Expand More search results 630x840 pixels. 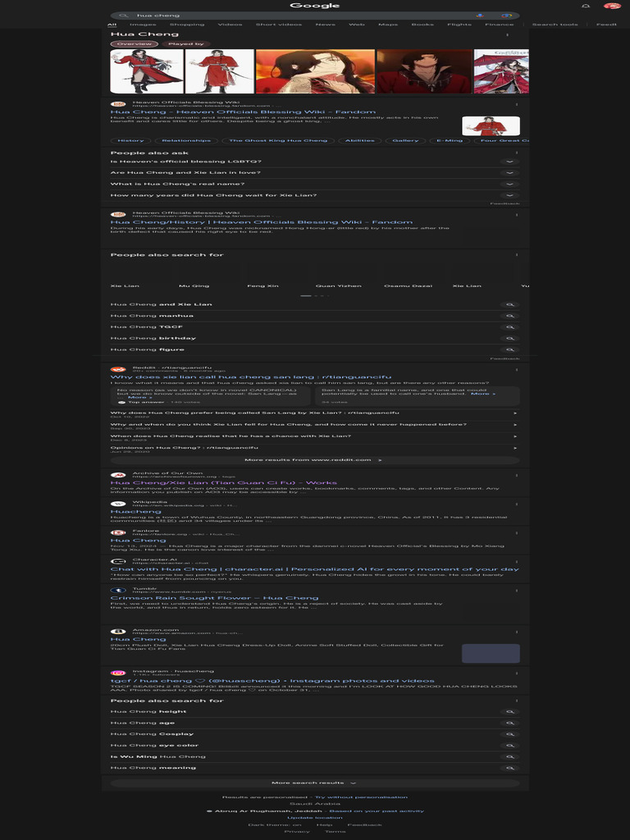[315, 783]
